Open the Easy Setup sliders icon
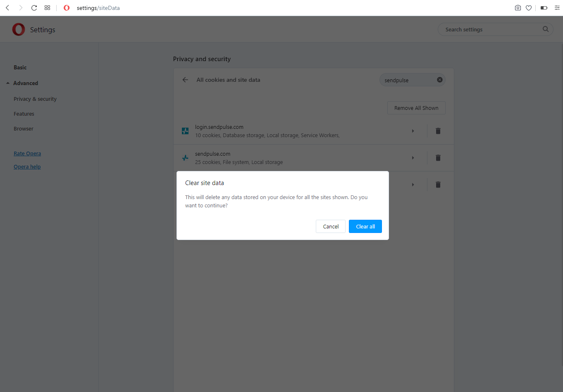Screen dimensions: 563x392 coord(557,8)
